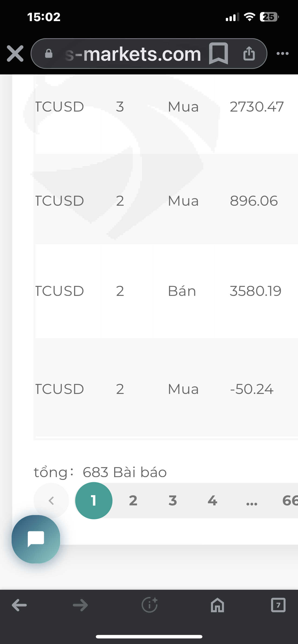298x644 pixels.
Task: Select page 1 in pagination
Action: coord(94,501)
